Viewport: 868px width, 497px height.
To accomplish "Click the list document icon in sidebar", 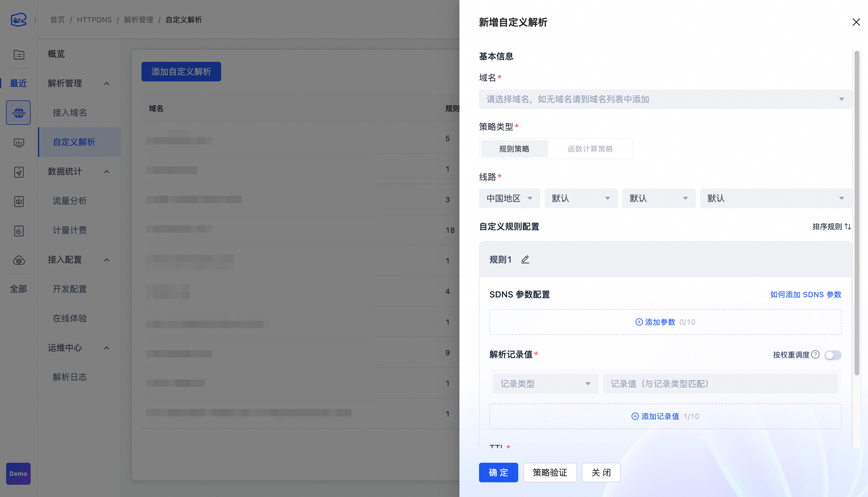I will tap(19, 54).
